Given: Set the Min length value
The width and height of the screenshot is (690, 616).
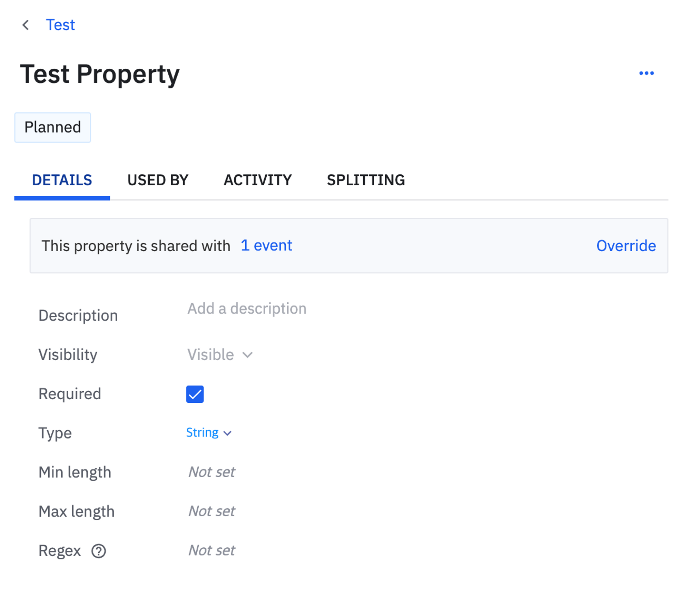Looking at the screenshot, I should point(211,472).
